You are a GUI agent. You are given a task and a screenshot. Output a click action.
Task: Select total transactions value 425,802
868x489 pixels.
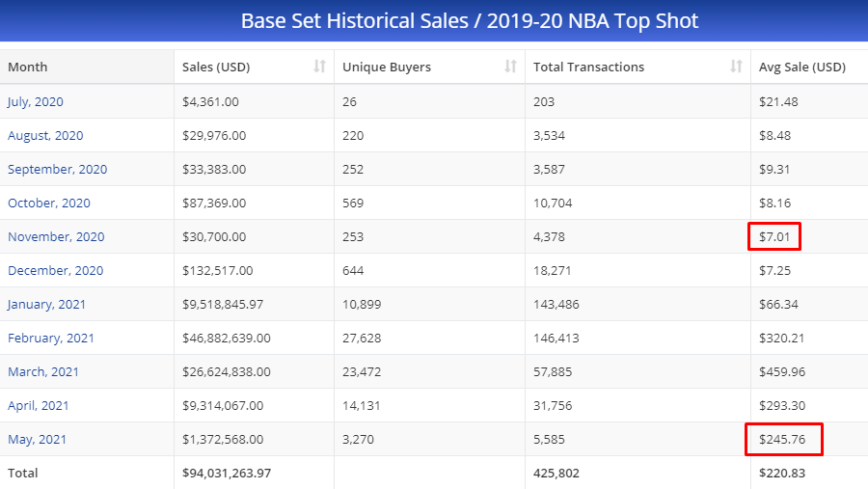[x=556, y=474]
